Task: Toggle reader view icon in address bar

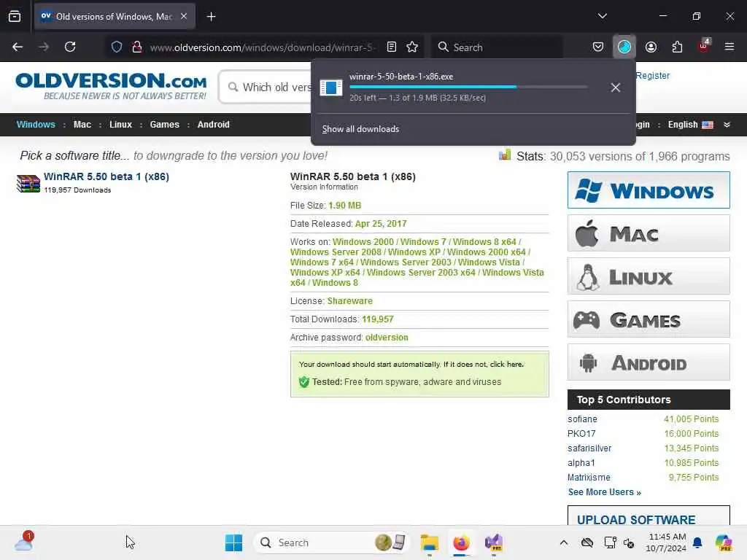Action: (x=392, y=47)
